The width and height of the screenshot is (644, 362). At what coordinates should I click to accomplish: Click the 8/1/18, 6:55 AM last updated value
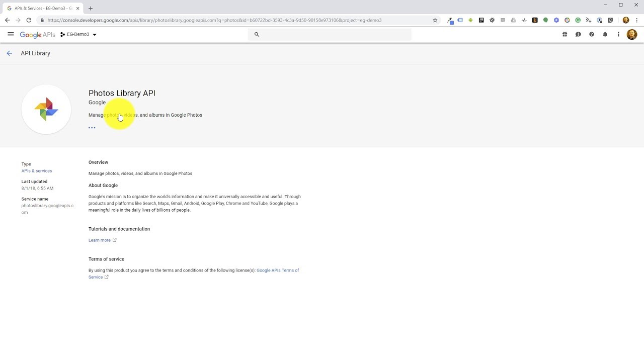[x=37, y=188]
